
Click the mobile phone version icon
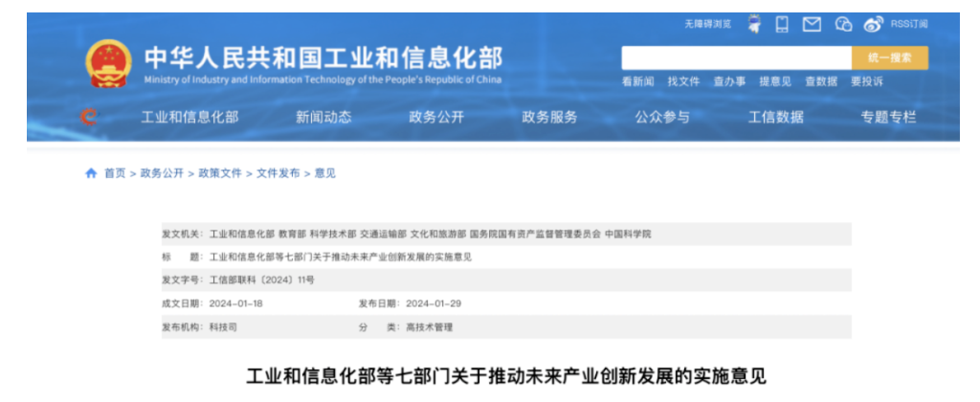tap(782, 24)
